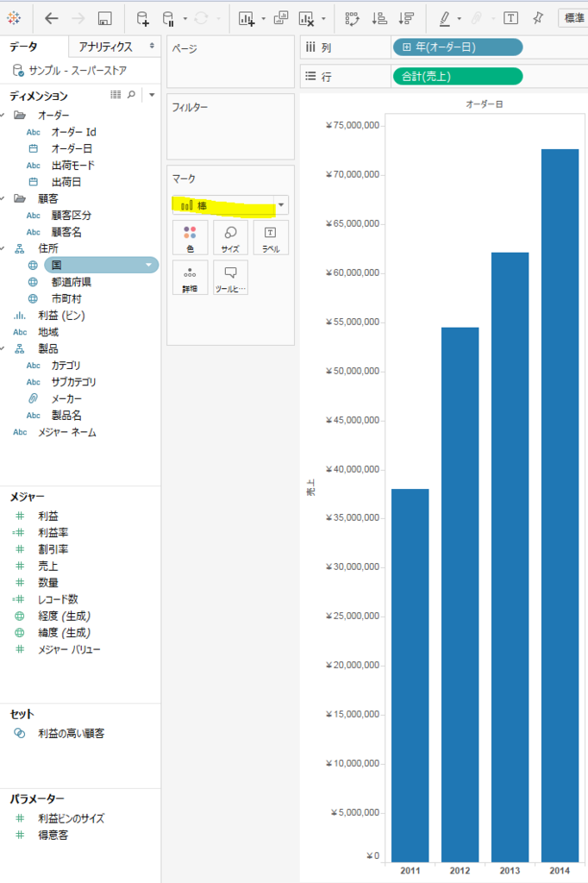Open the ディメンション pane menu arrow
This screenshot has width=588, height=883.
point(152,95)
